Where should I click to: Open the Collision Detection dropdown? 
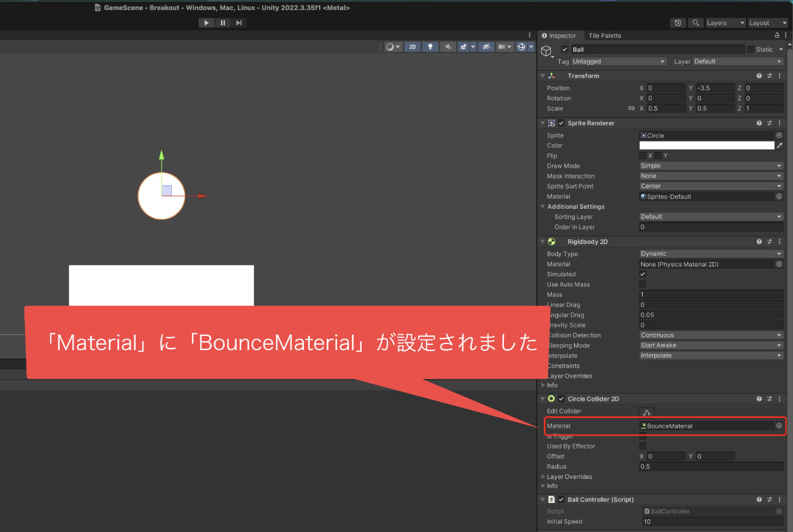(x=711, y=335)
